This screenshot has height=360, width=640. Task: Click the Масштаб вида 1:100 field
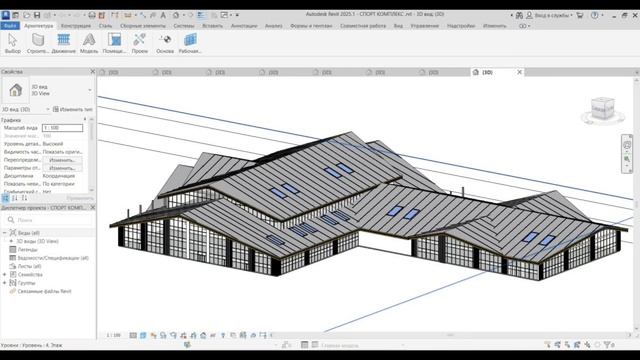(x=62, y=128)
